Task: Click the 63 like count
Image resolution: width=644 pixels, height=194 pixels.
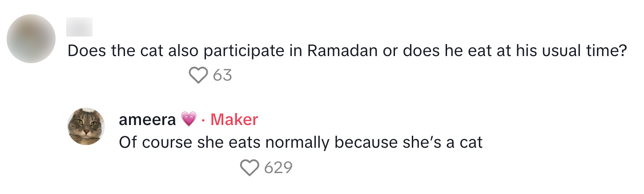Action: pos(222,75)
